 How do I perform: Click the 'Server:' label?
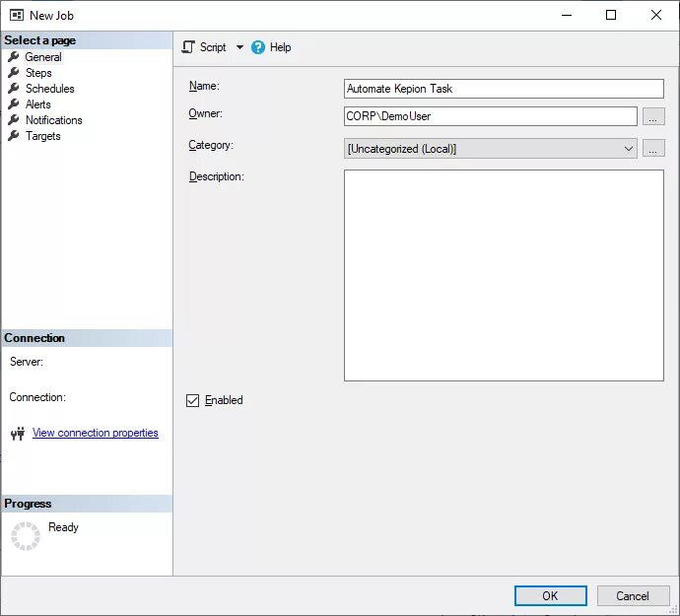click(27, 362)
